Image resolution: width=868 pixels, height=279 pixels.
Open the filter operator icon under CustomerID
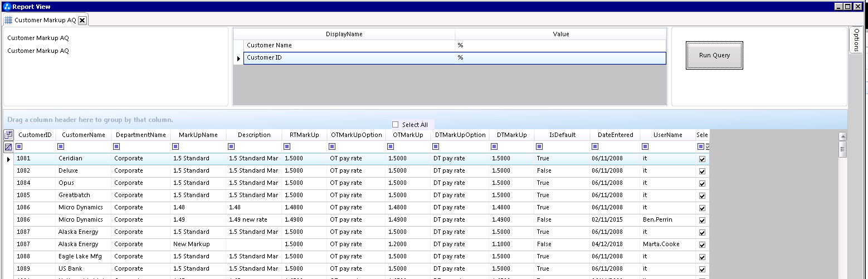pyautogui.click(x=19, y=146)
